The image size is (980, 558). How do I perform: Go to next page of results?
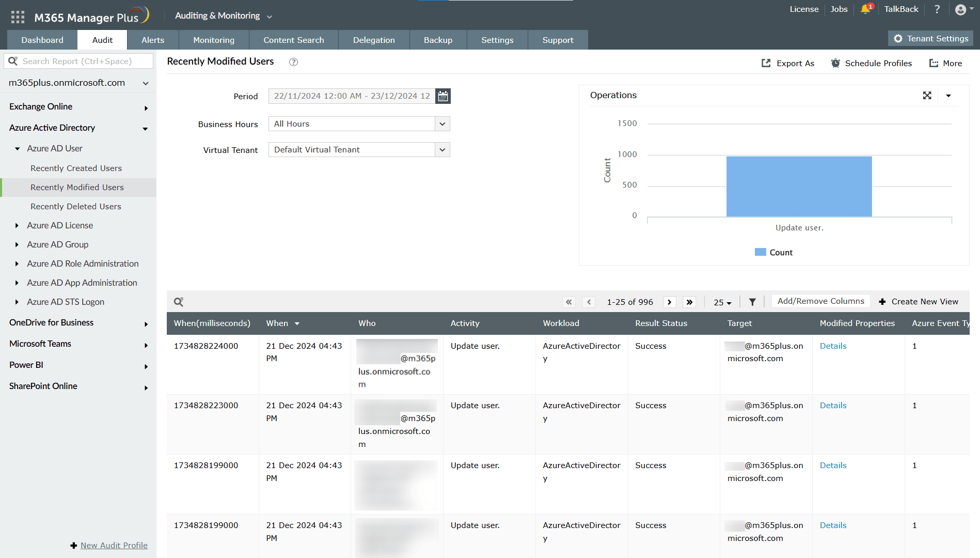(x=670, y=302)
